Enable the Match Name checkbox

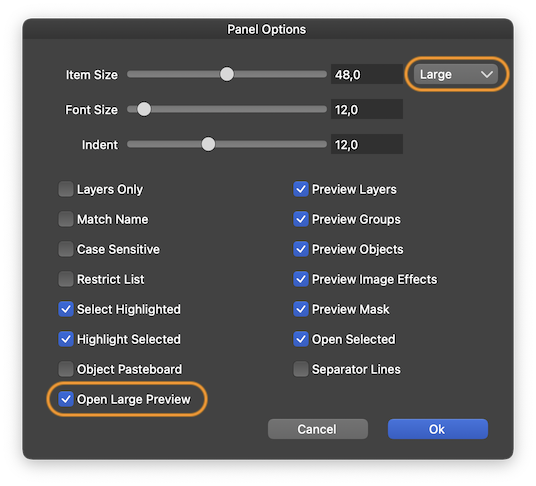pos(66,219)
